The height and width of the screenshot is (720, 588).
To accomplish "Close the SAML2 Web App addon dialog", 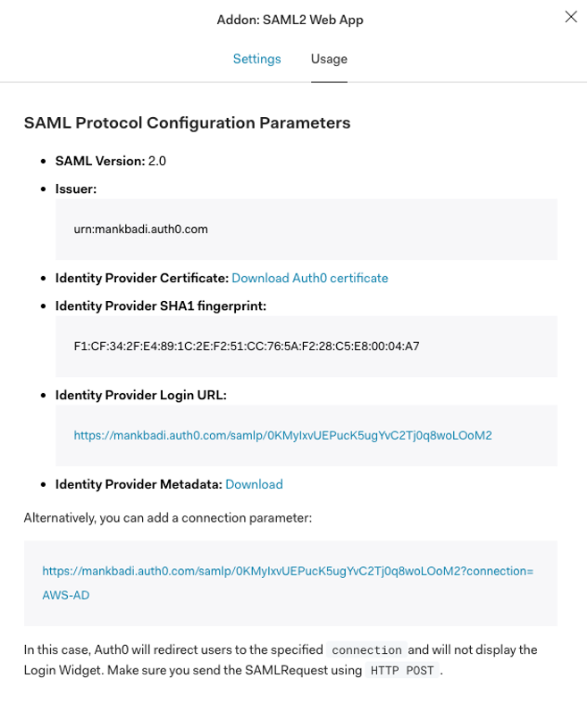I will (570, 16).
